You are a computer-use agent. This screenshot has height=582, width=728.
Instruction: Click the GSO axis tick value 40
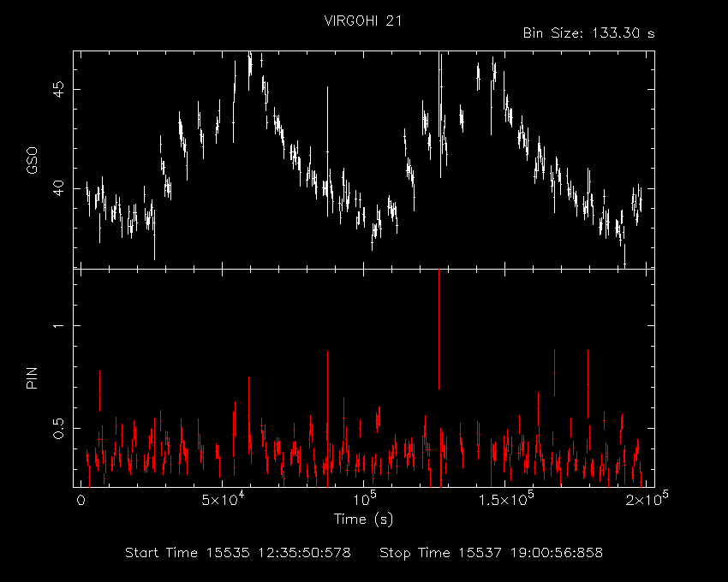(58, 188)
